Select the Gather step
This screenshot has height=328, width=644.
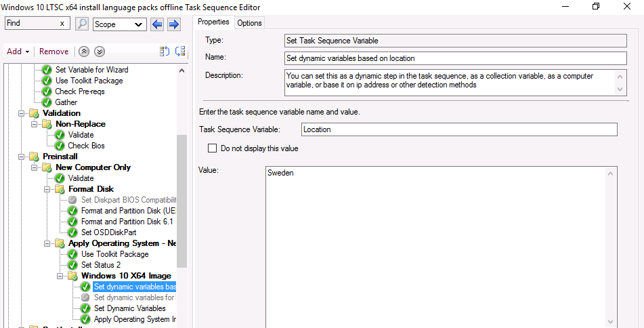[x=66, y=102]
